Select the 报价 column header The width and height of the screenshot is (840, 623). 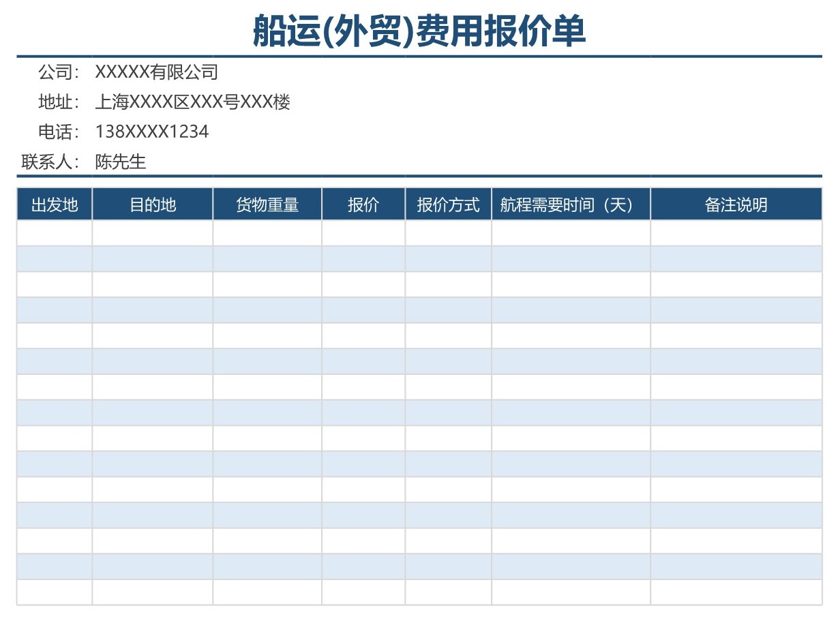click(x=363, y=204)
